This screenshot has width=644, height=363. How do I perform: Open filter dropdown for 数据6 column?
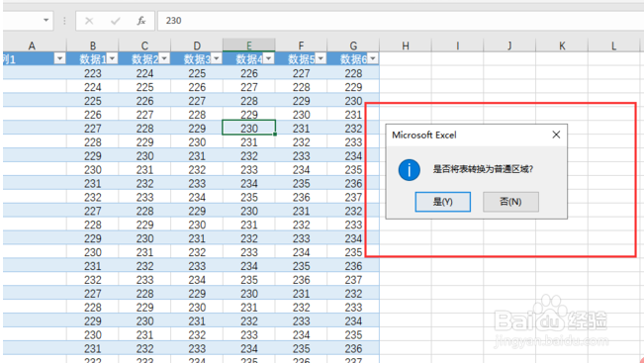(373, 58)
